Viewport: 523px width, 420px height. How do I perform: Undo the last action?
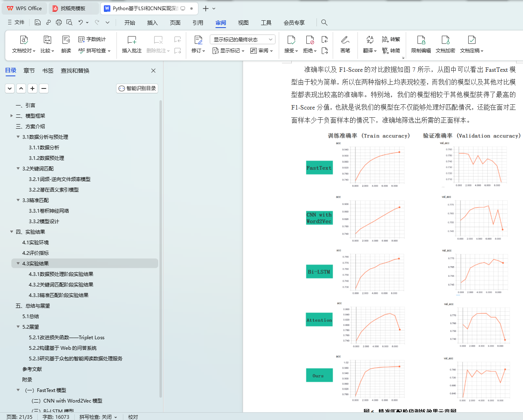click(81, 22)
